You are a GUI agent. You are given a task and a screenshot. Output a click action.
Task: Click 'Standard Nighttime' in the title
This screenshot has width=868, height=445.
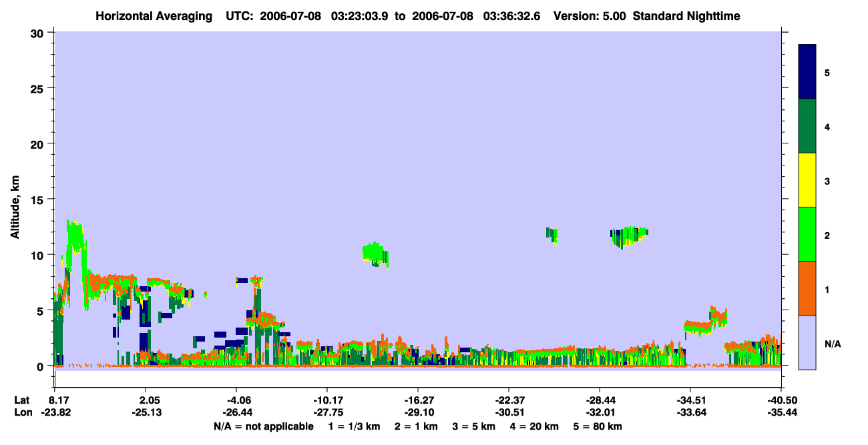pyautogui.click(x=686, y=15)
